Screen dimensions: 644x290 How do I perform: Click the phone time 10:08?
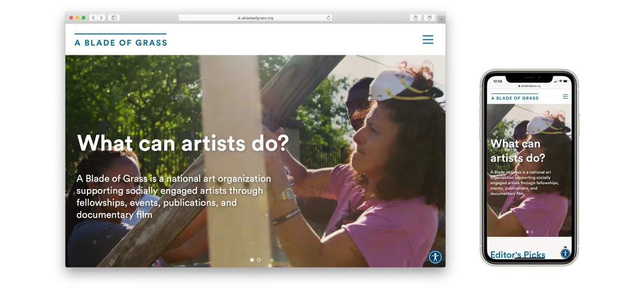pos(497,81)
